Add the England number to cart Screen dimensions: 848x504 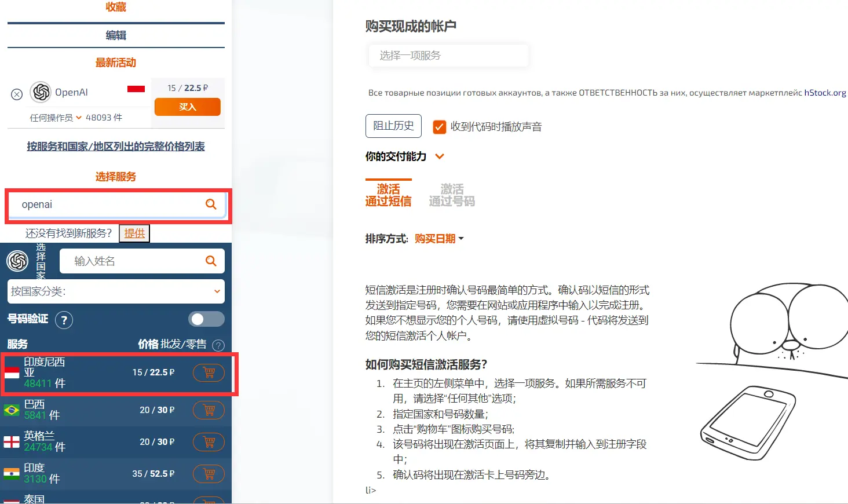click(209, 442)
